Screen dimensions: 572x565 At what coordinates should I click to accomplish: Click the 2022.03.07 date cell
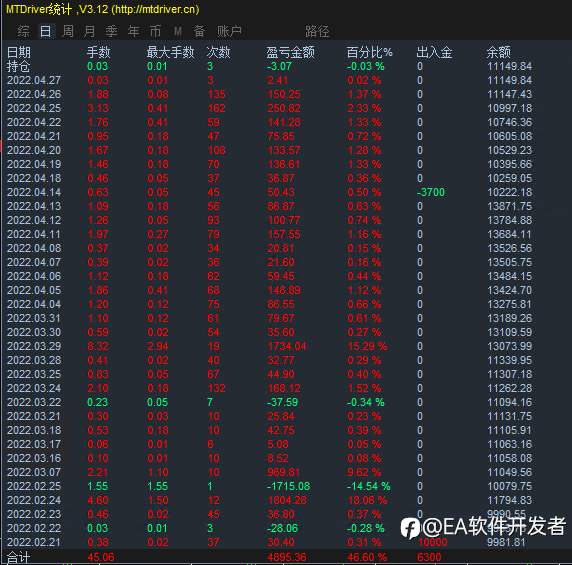tap(34, 472)
